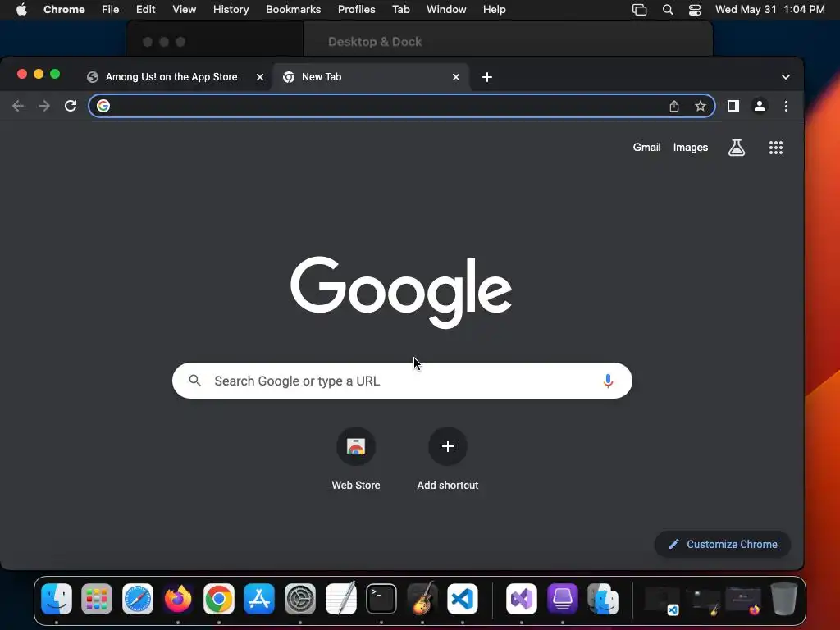Open Google Images link

pyautogui.click(x=691, y=148)
